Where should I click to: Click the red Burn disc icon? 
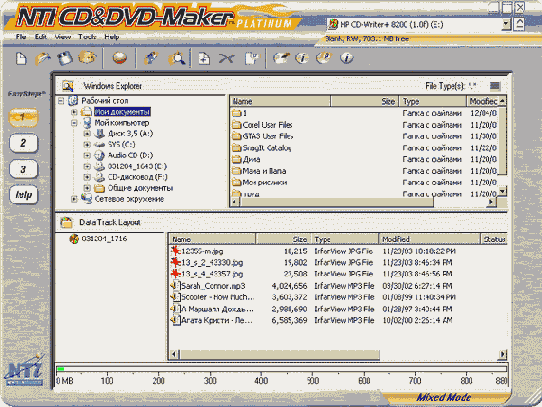click(120, 58)
